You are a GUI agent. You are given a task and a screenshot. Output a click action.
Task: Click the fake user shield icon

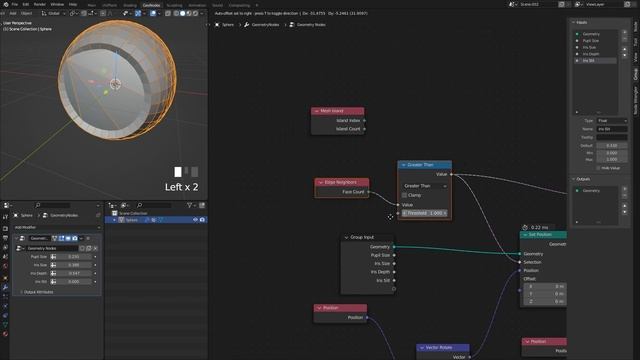pyautogui.click(x=82, y=248)
